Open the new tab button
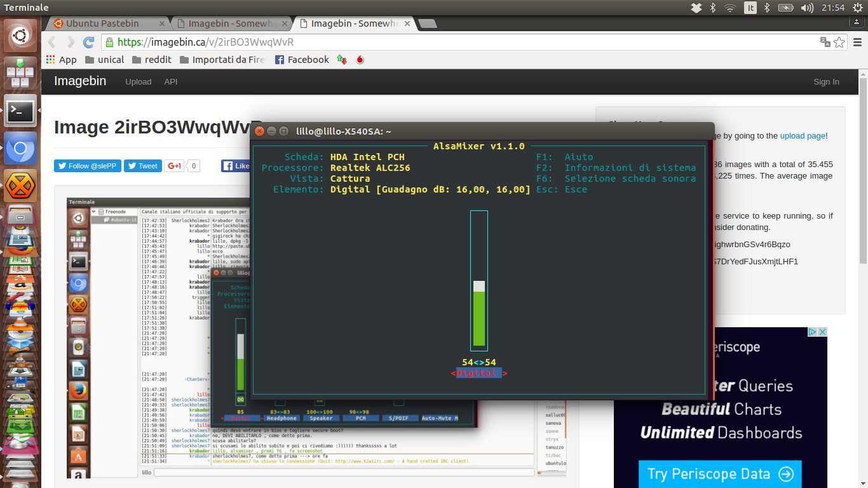 tap(427, 24)
